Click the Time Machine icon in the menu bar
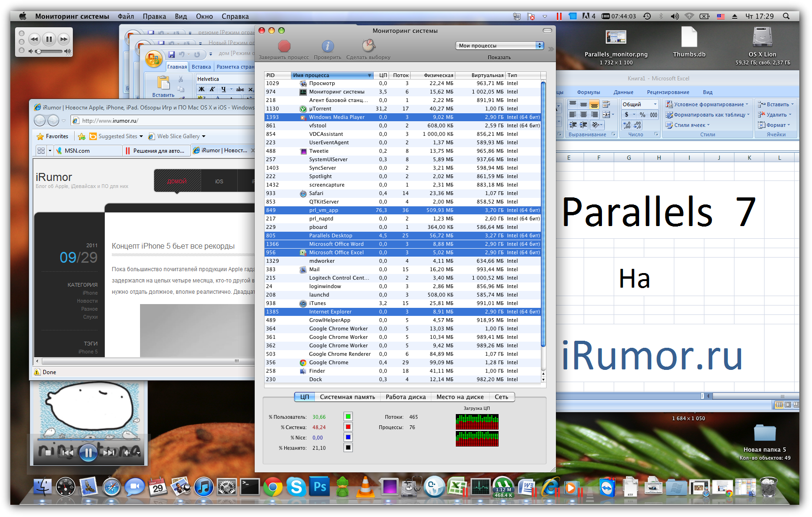Screen dimensions: 812x517 (647, 16)
